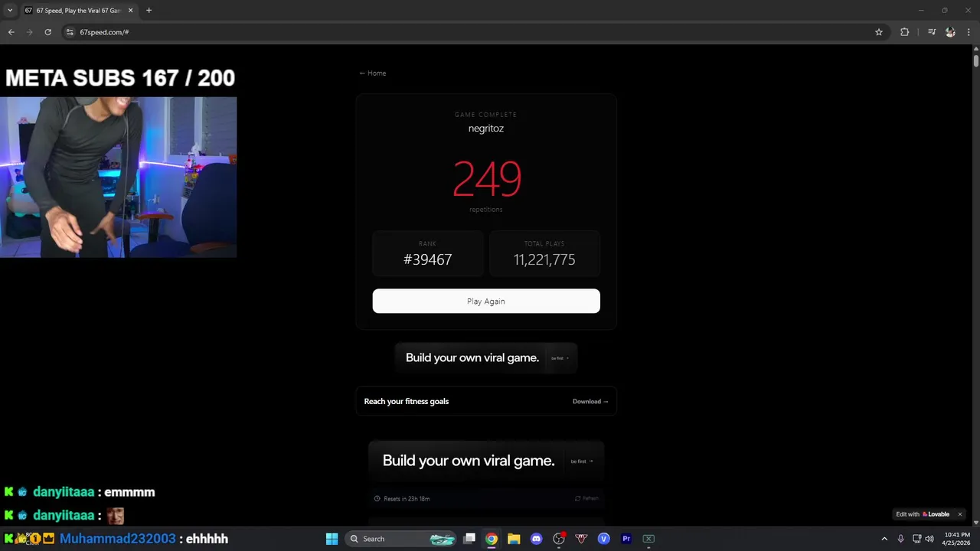This screenshot has height=551, width=980.
Task: Open Task View on the taskbar
Action: point(469,539)
